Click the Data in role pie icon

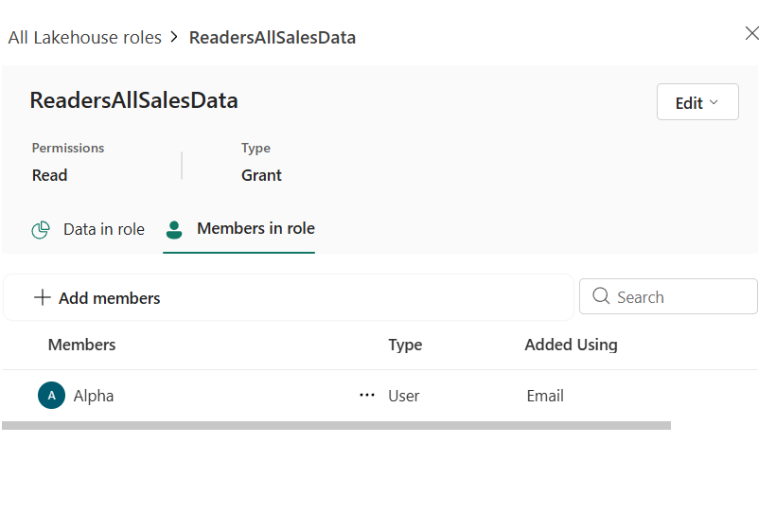tap(41, 230)
